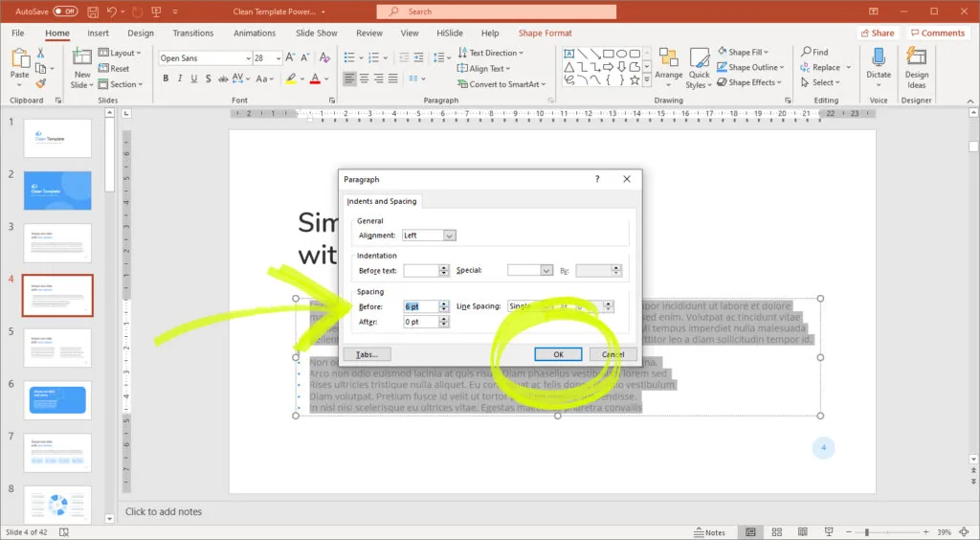Clear all formatting icon
Viewport: 980px width, 540px height.
tap(324, 57)
